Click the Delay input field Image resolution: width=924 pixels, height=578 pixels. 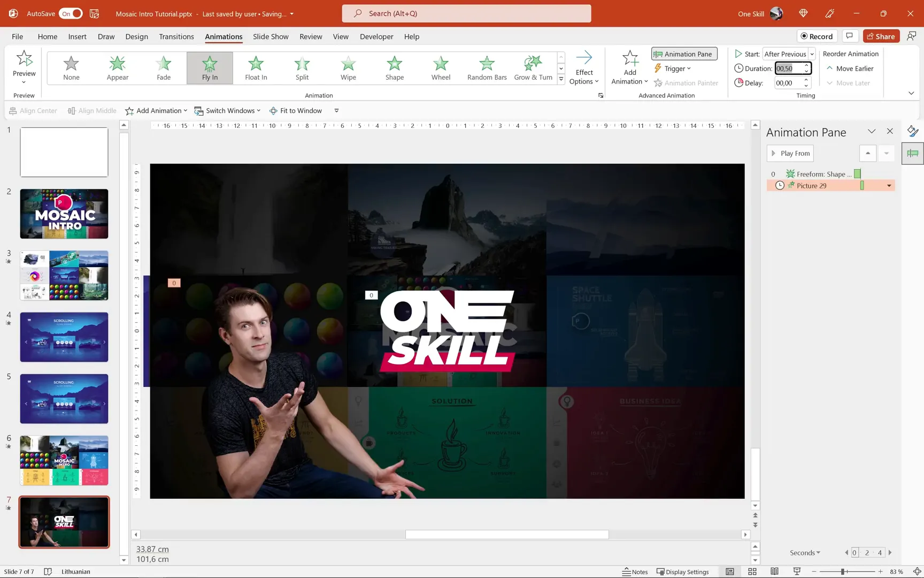point(788,83)
